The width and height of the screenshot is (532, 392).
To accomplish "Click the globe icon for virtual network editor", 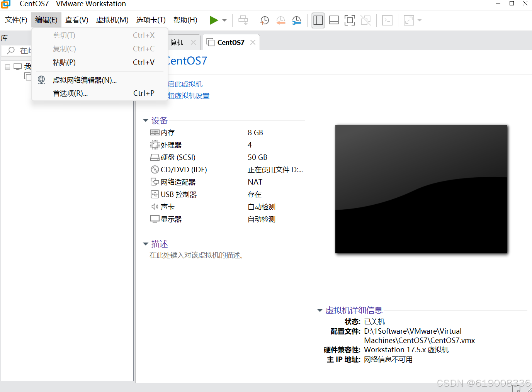I will (x=41, y=80).
